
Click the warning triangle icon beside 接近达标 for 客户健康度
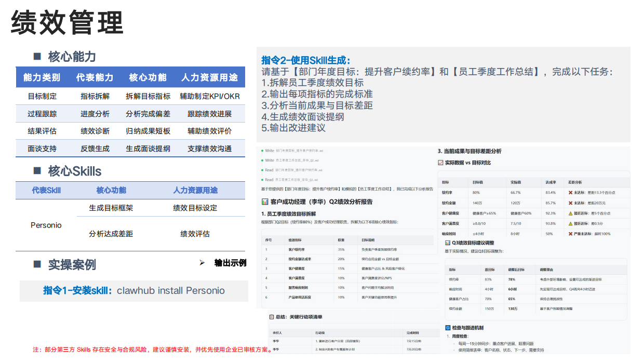click(x=570, y=212)
